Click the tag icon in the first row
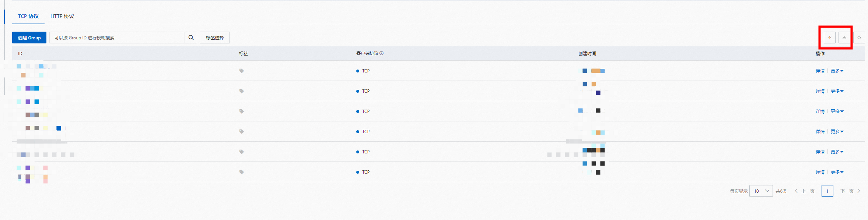The width and height of the screenshot is (868, 220). point(241,71)
